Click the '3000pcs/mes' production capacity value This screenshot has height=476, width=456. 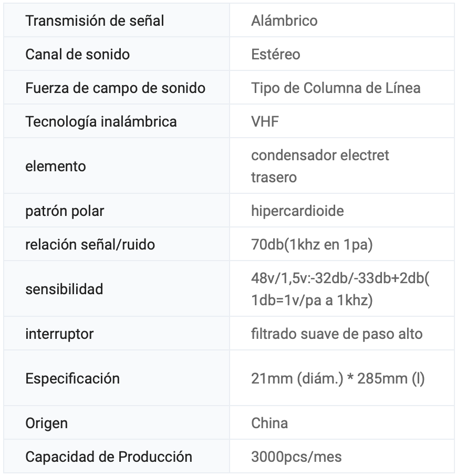[296, 457]
